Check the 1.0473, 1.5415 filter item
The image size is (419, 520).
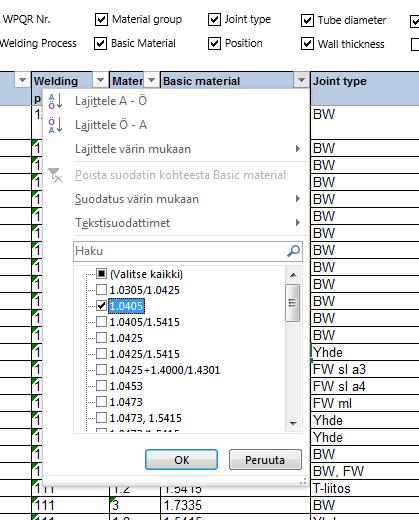click(101, 418)
